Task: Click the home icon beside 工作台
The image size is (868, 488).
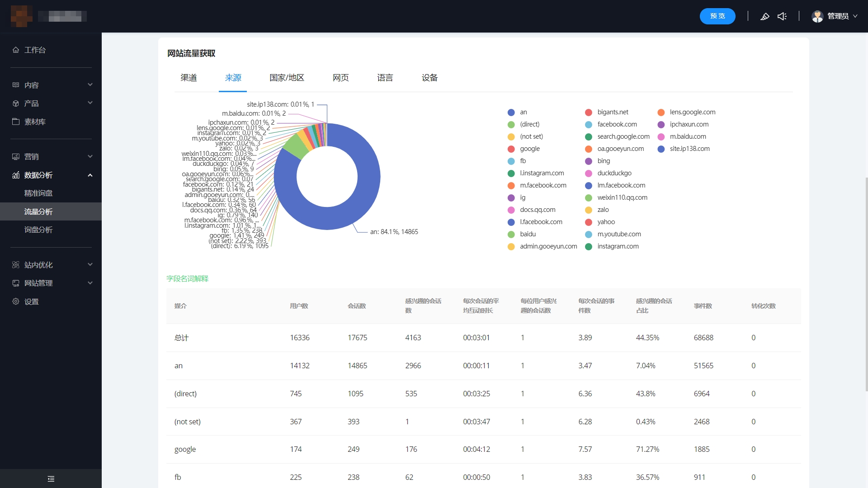Action: [x=16, y=50]
